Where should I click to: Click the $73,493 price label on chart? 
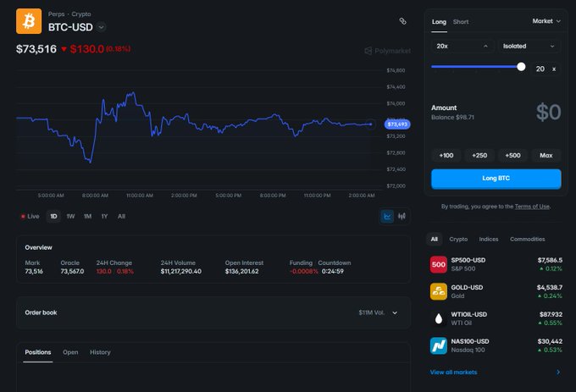tap(397, 124)
